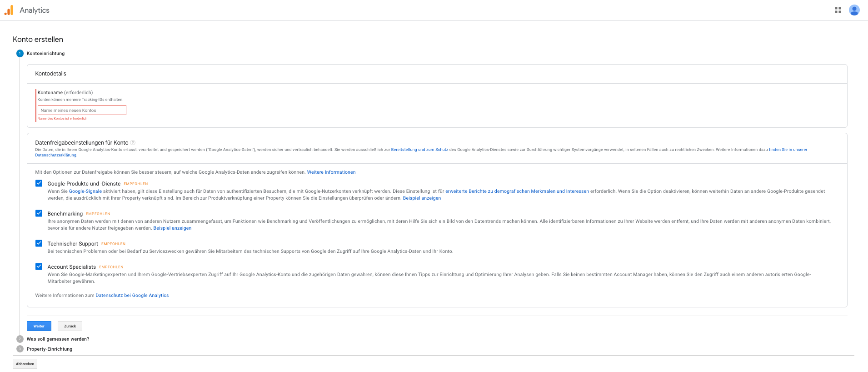Focus the Kontoname input field

[x=82, y=110]
